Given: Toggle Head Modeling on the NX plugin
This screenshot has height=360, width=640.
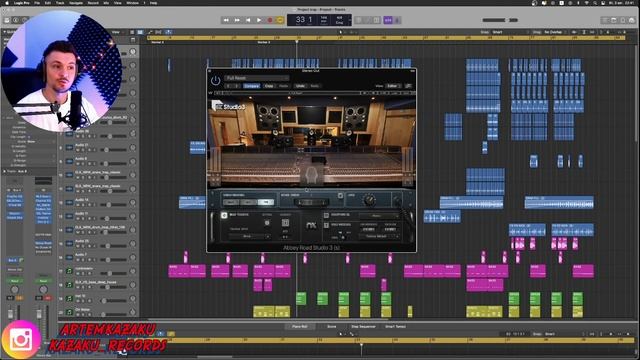Looking at the screenshot, I should [x=326, y=225].
